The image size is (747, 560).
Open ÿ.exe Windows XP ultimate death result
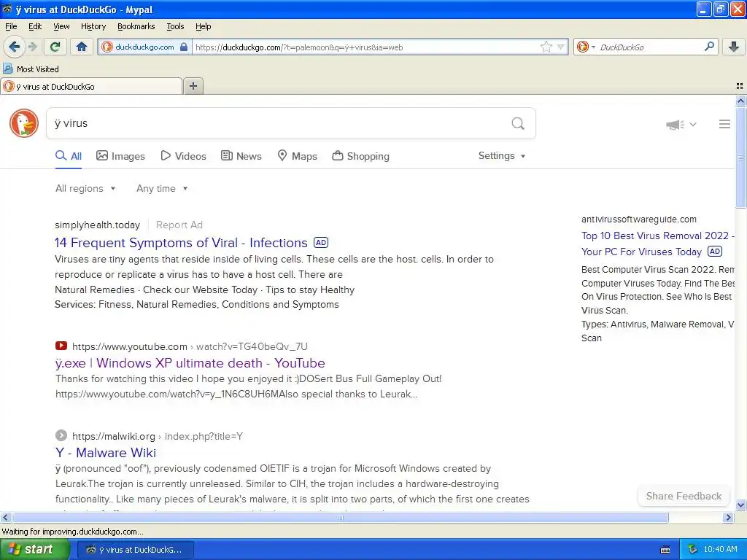[x=190, y=363]
